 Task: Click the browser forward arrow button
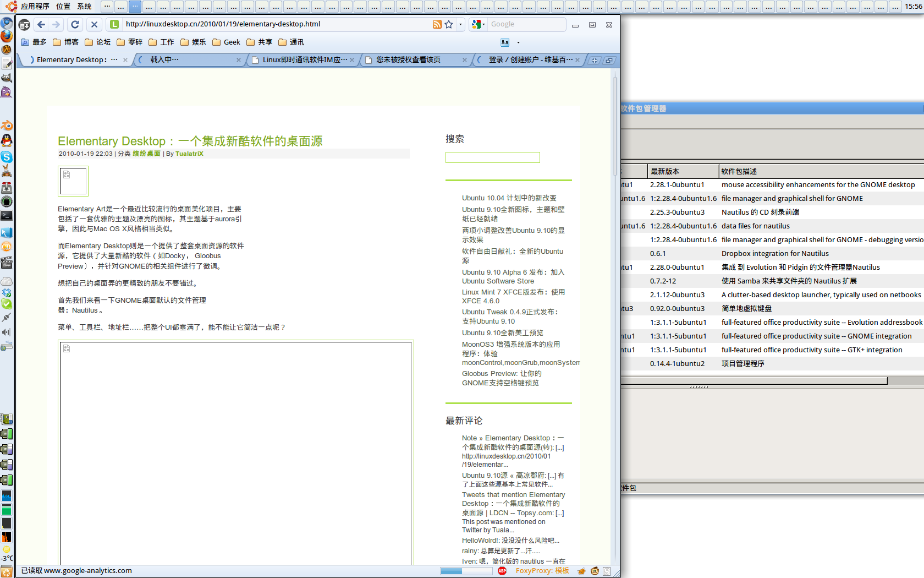coord(56,24)
